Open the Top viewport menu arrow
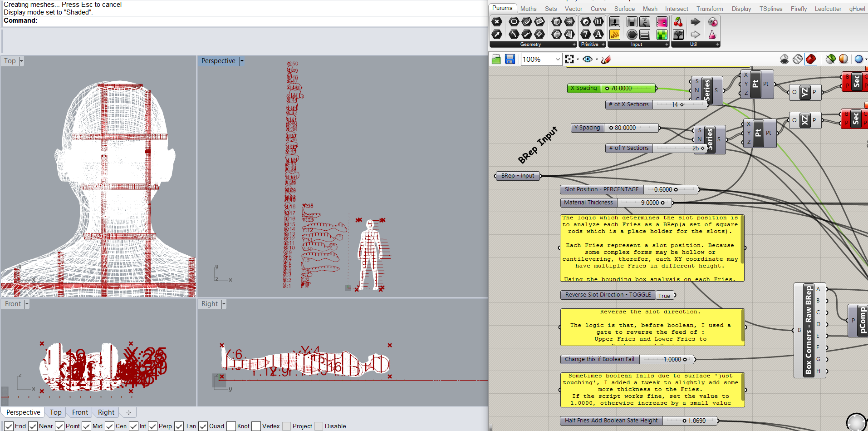 point(21,61)
